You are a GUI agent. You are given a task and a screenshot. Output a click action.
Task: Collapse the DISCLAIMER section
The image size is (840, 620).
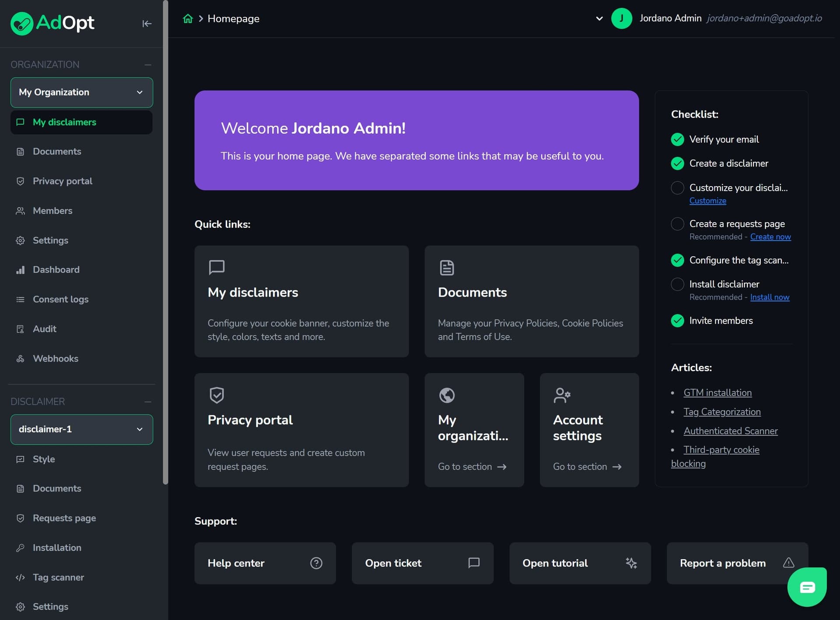148,401
